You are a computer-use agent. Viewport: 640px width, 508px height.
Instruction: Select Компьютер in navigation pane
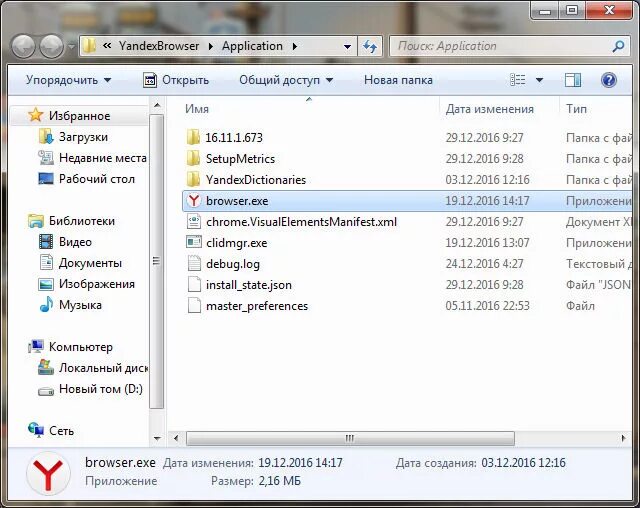(80, 347)
